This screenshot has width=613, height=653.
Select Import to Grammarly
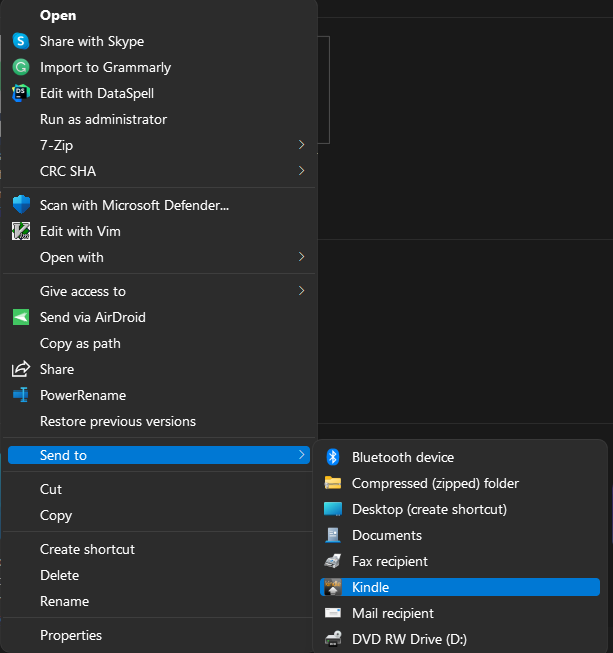pos(159,67)
